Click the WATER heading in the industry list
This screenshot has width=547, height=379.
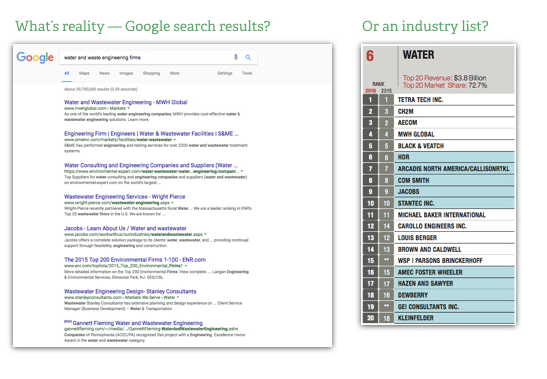click(x=419, y=55)
